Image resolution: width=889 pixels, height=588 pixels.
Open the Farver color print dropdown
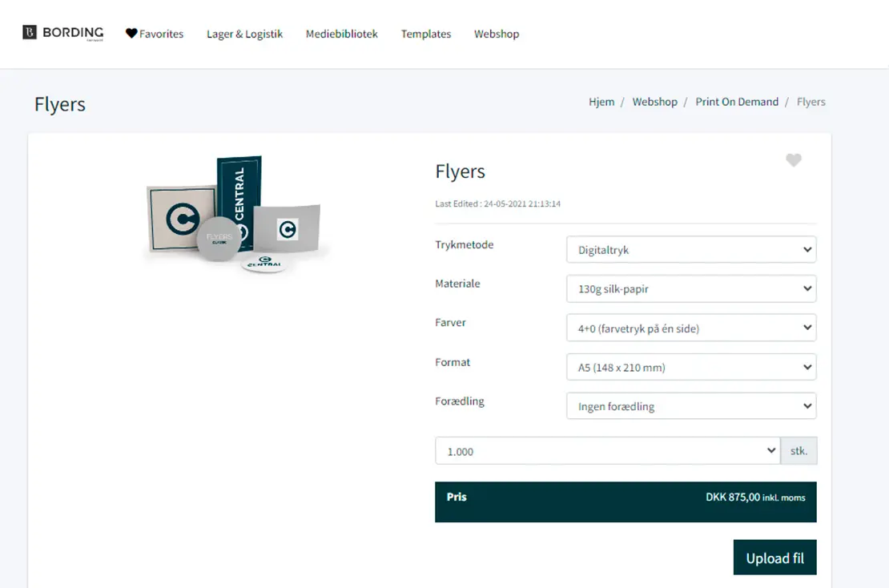tap(690, 328)
